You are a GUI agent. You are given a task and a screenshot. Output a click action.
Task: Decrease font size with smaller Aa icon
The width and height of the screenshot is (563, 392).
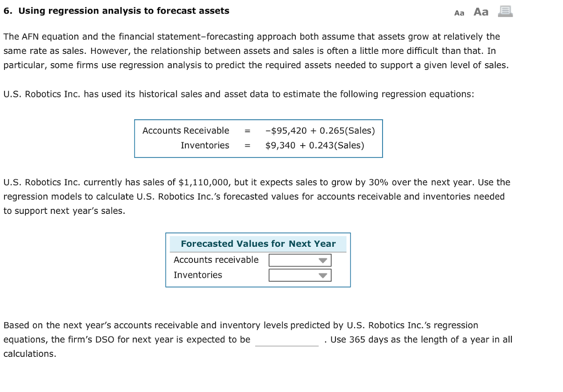click(x=460, y=12)
